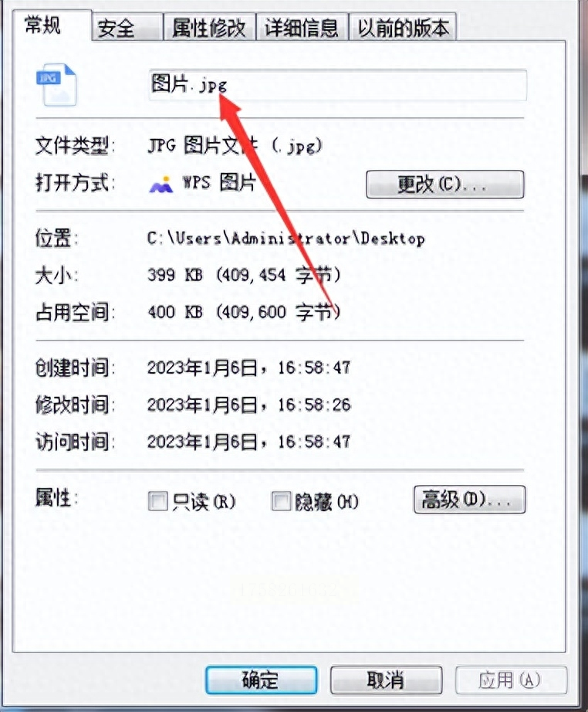Click the WPS 图片 app icon
Image resolution: width=588 pixels, height=712 pixels.
coord(161,185)
